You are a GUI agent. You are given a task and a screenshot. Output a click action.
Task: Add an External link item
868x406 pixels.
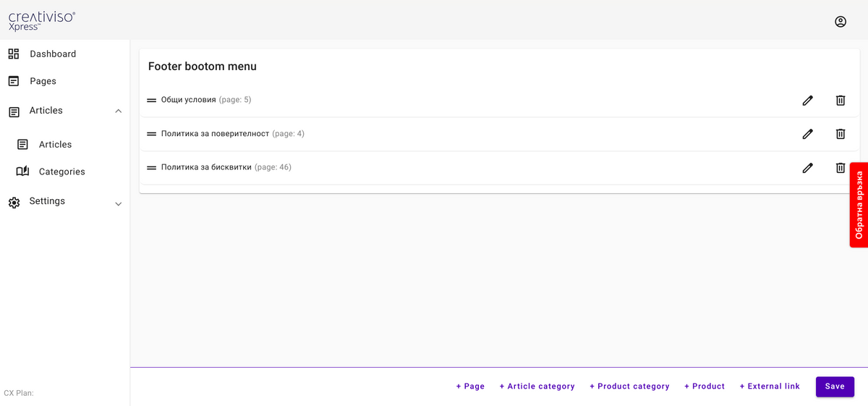(x=770, y=386)
